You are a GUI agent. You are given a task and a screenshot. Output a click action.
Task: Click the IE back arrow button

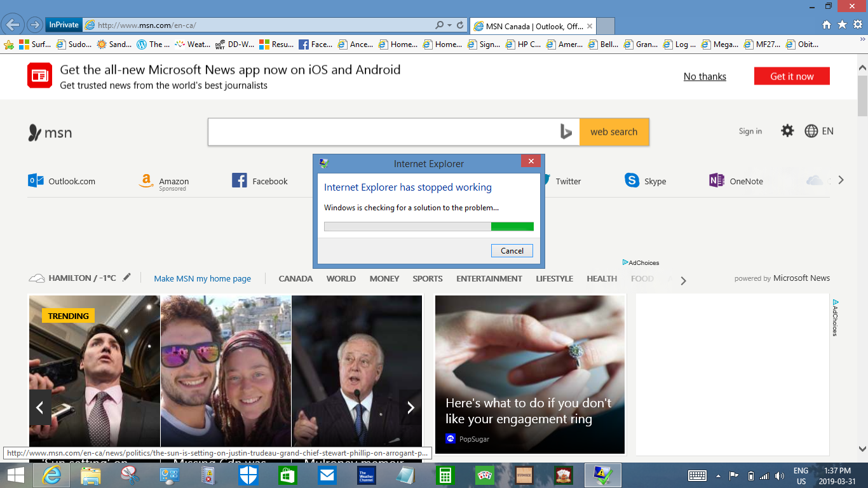[x=12, y=25]
